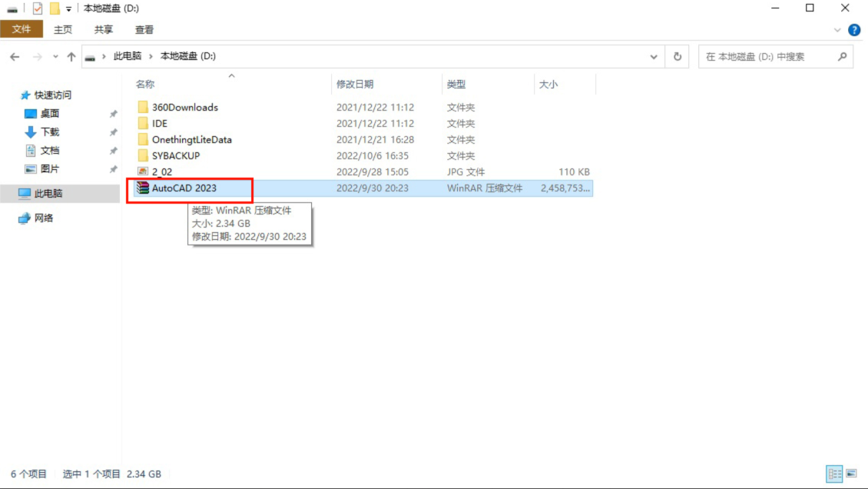This screenshot has height=489, width=868.
Task: Open the Customize Quick Access Toolbar dropdown
Action: click(68, 9)
